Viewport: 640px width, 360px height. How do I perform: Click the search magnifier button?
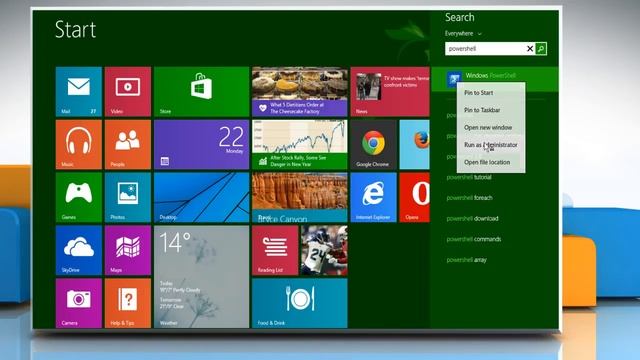coord(541,49)
